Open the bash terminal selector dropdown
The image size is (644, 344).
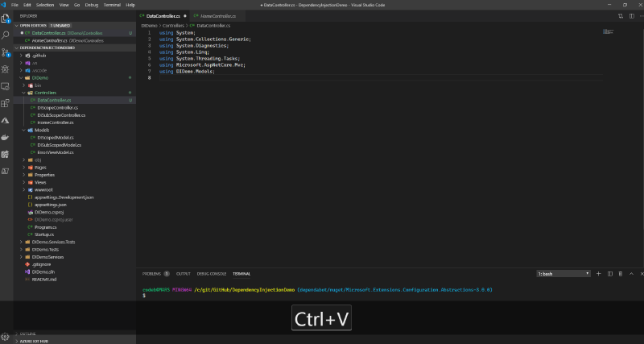(563, 274)
